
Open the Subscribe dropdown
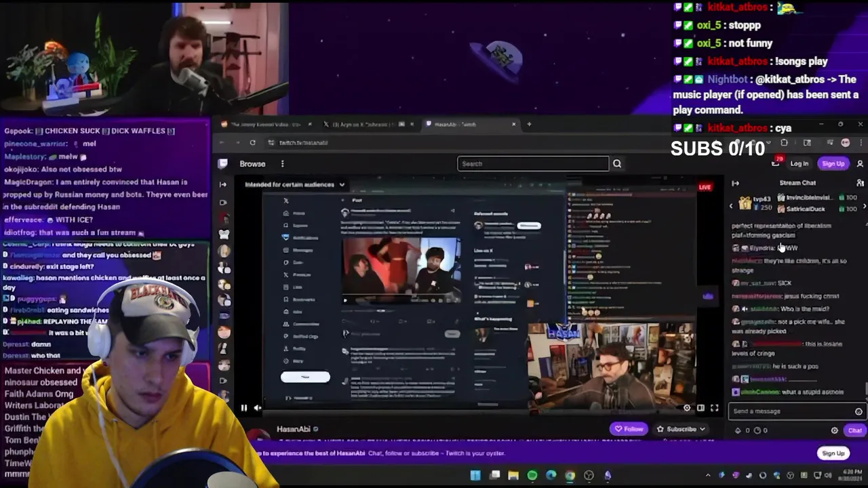tap(681, 429)
